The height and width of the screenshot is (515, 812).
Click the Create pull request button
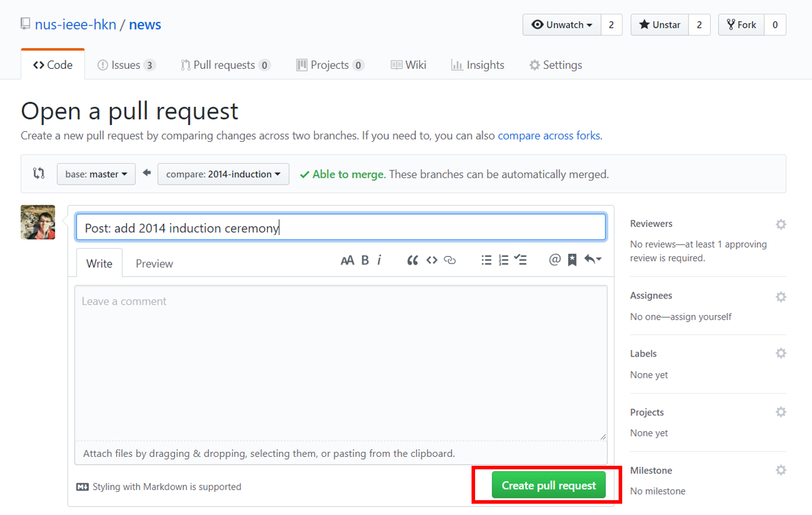point(549,485)
